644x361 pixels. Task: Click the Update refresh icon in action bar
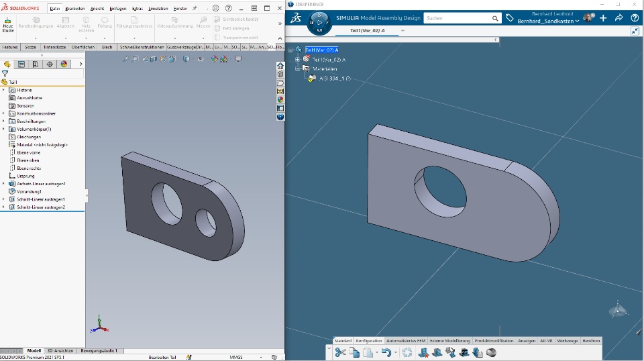coord(407,352)
